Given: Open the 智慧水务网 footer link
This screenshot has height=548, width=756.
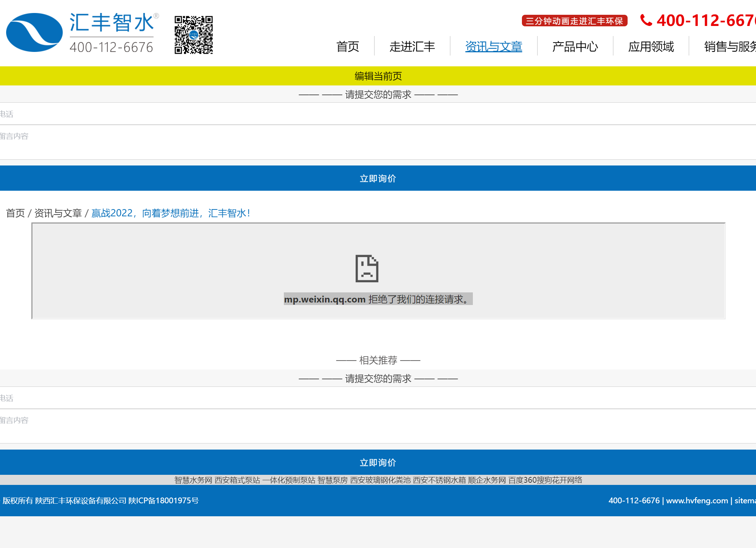Looking at the screenshot, I should (193, 480).
